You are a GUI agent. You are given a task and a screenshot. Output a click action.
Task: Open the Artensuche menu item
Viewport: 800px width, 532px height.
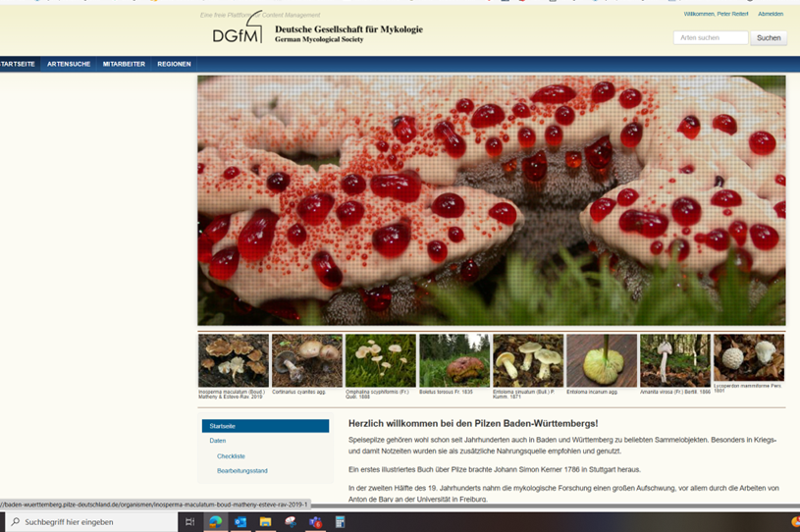pyautogui.click(x=69, y=64)
